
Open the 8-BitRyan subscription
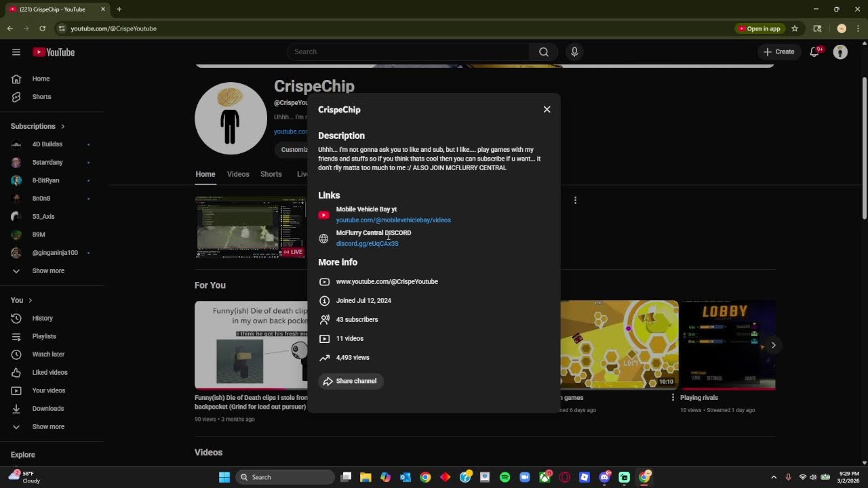(x=47, y=180)
